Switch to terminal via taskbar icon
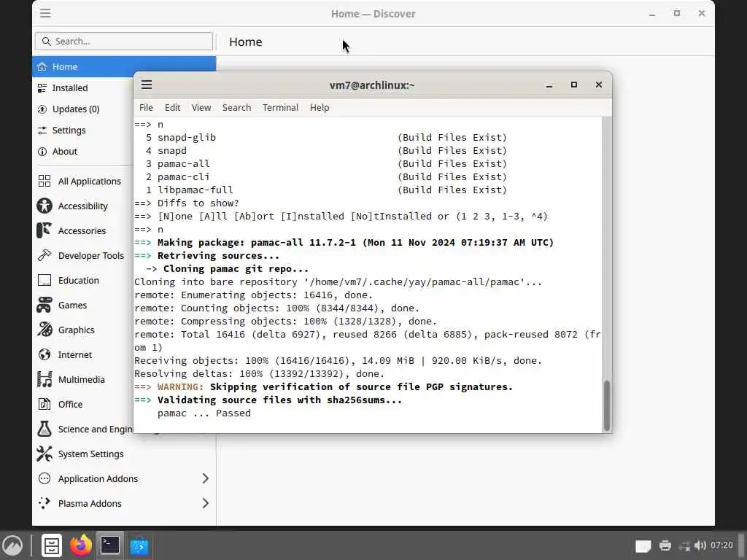 pos(110,545)
